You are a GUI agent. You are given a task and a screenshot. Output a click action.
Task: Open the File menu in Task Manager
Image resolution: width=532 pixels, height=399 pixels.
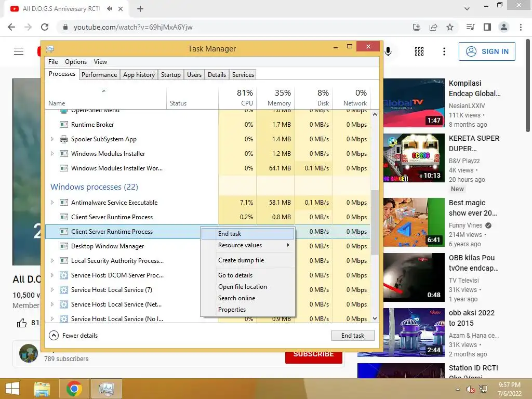[x=53, y=62]
